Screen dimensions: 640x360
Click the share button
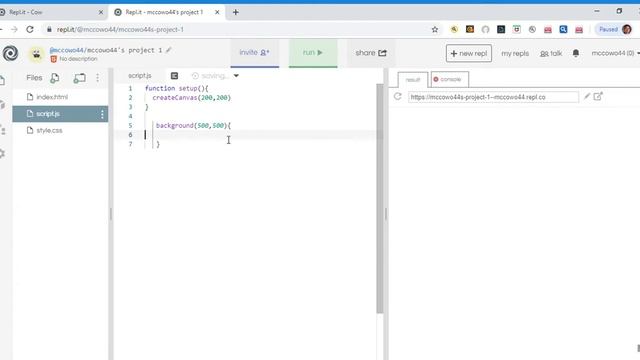click(371, 53)
